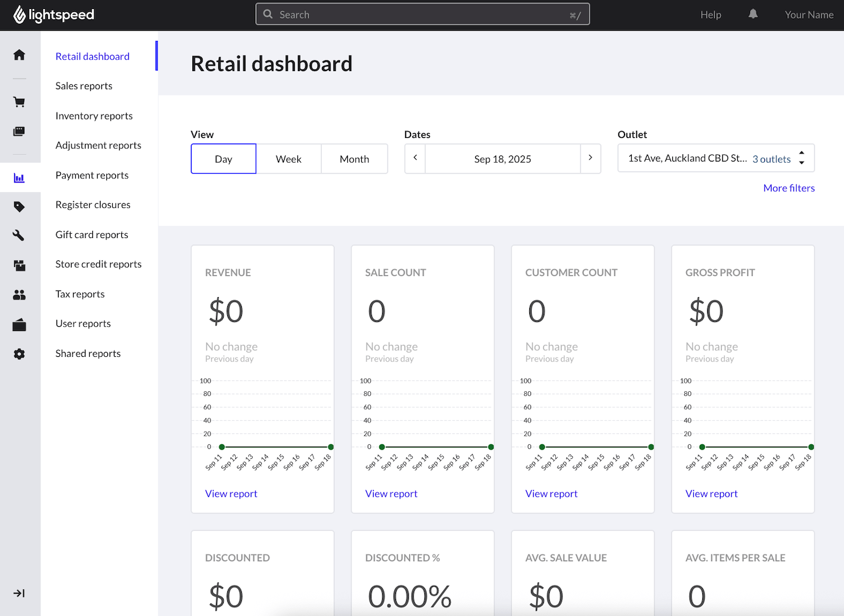Click the Search input field
Screen dimensions: 844x616
[422, 14]
